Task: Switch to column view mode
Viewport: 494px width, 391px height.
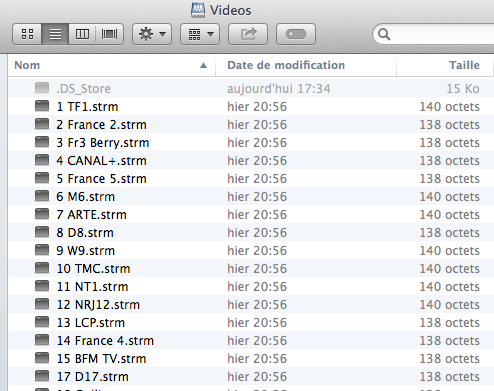Action: click(82, 34)
